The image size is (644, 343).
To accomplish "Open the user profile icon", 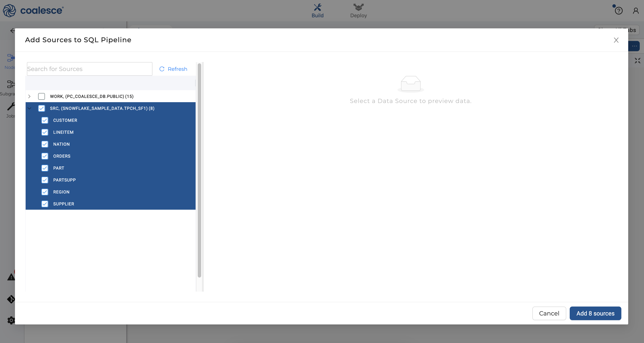I will click(x=635, y=11).
